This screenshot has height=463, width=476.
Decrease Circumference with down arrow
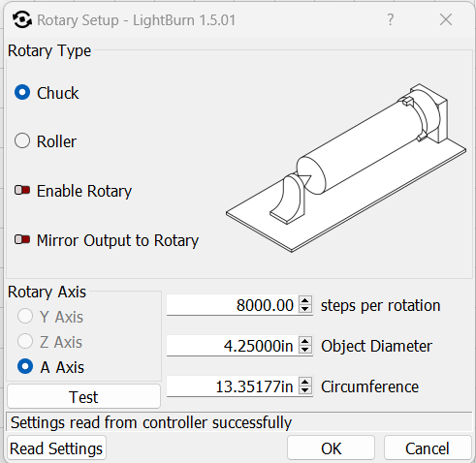click(305, 391)
